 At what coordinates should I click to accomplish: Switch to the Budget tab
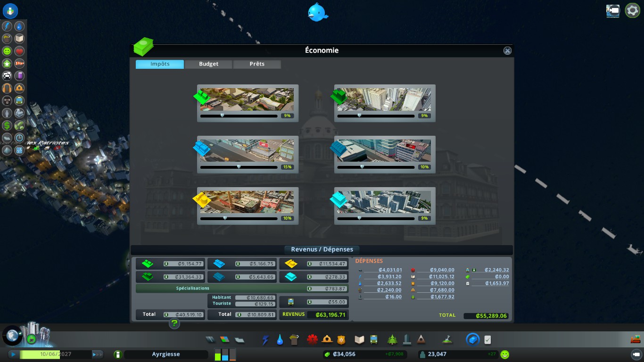pyautogui.click(x=208, y=64)
